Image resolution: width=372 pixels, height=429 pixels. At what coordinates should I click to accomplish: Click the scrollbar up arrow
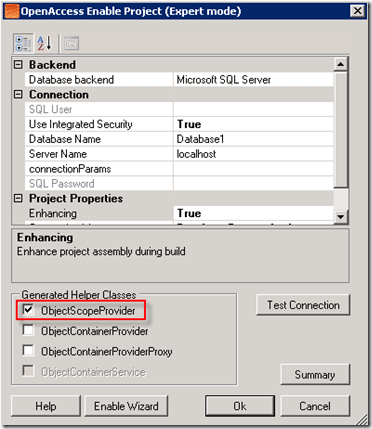pos(340,64)
